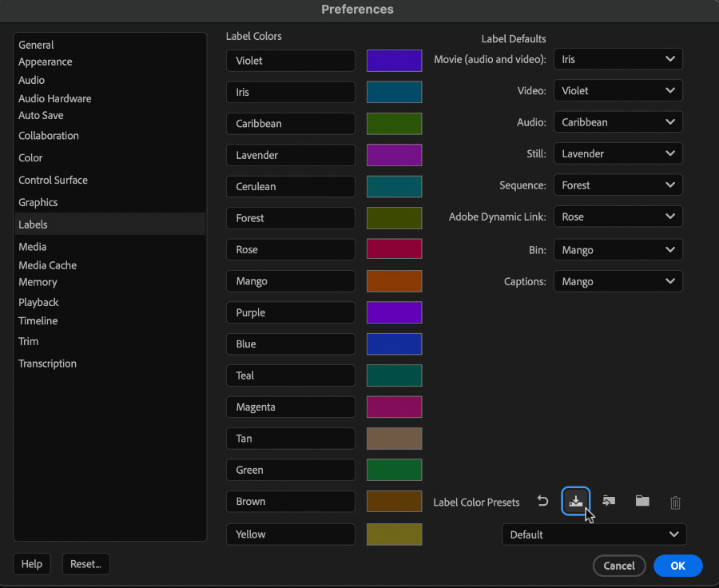Click the Mango orange color swatch

click(x=394, y=281)
